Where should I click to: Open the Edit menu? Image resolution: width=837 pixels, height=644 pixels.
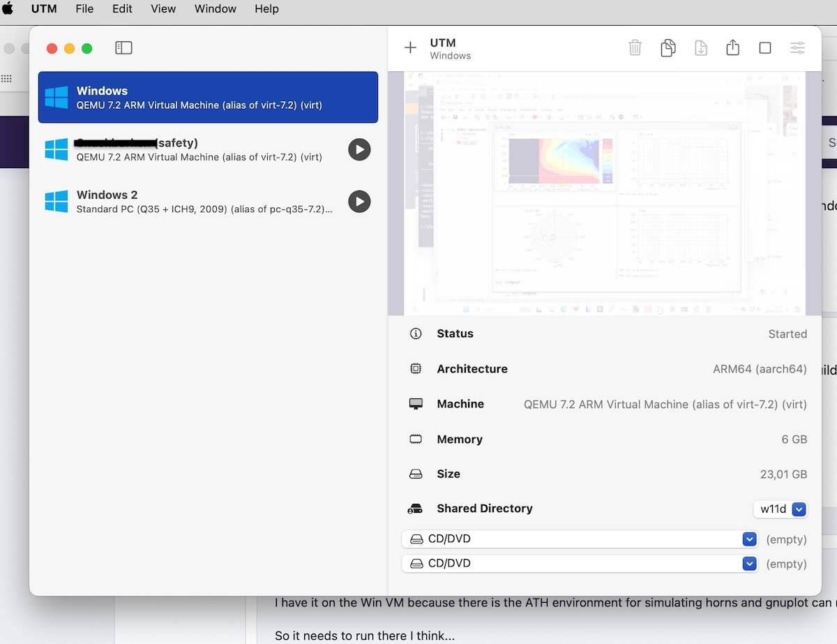point(122,9)
